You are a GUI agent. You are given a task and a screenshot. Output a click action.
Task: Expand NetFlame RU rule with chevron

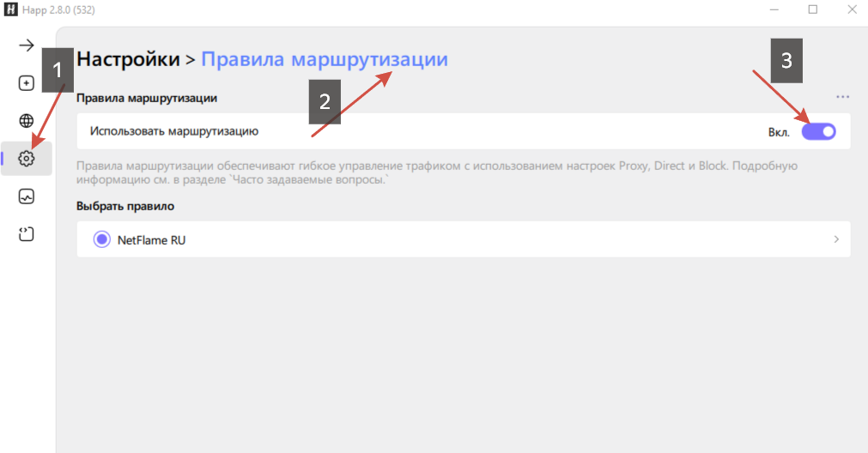(836, 239)
